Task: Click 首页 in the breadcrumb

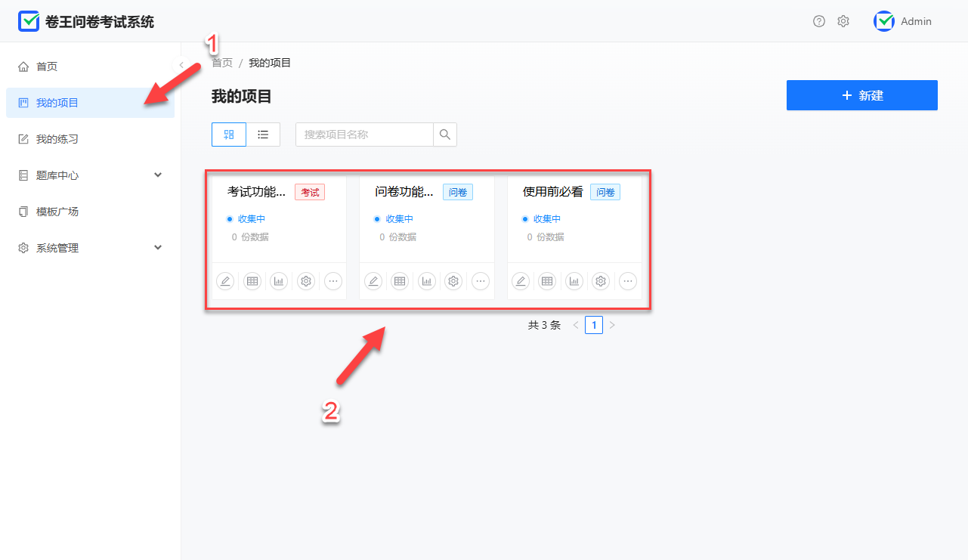Action: coord(222,63)
